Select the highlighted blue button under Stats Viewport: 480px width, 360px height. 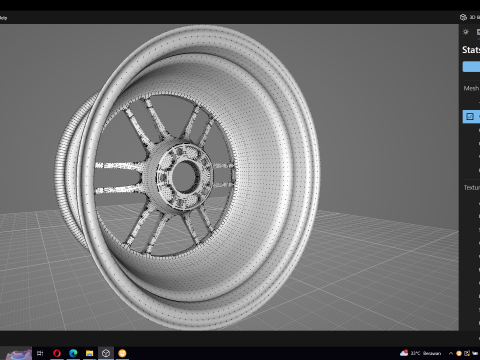coord(471,66)
